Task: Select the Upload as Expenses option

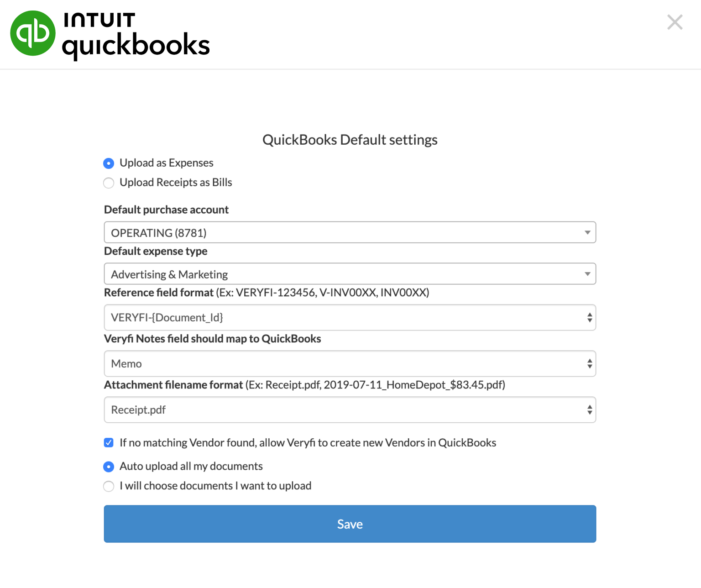Action: click(x=109, y=163)
